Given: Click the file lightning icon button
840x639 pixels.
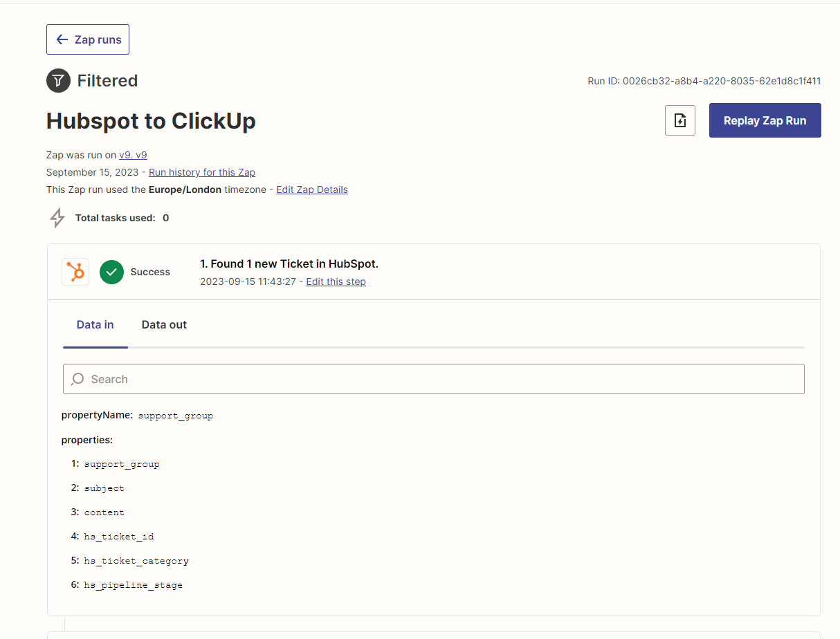Looking at the screenshot, I should click(x=679, y=120).
